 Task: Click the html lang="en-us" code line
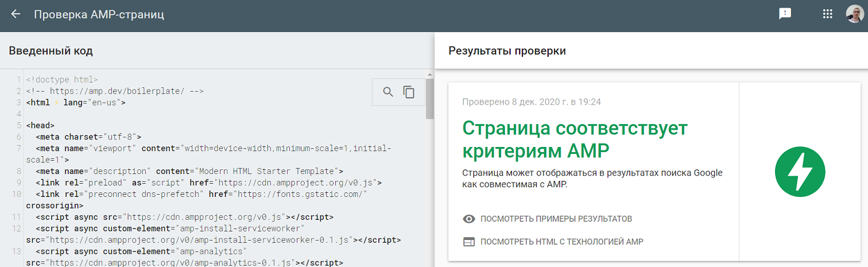coord(76,103)
